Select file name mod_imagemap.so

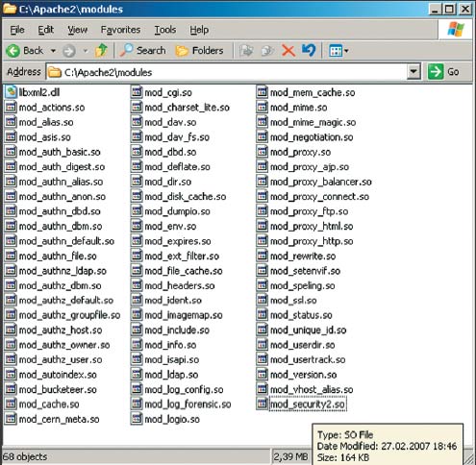point(184,315)
